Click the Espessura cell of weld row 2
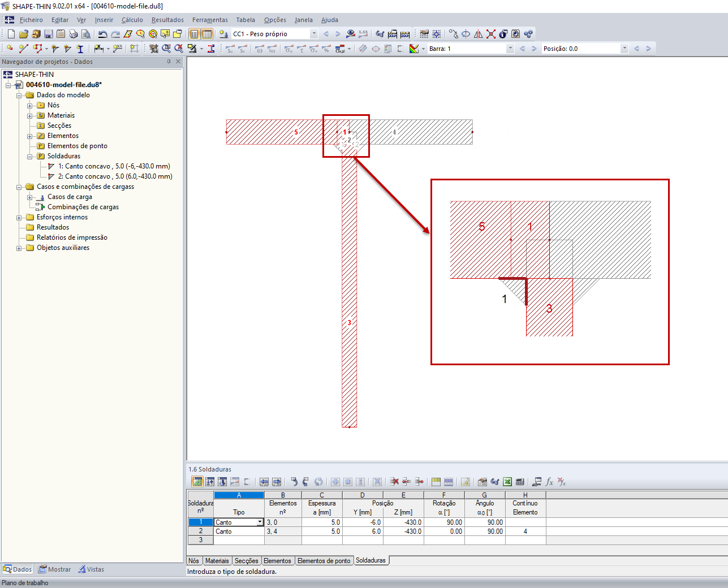The height and width of the screenshot is (588, 728). coord(322,531)
